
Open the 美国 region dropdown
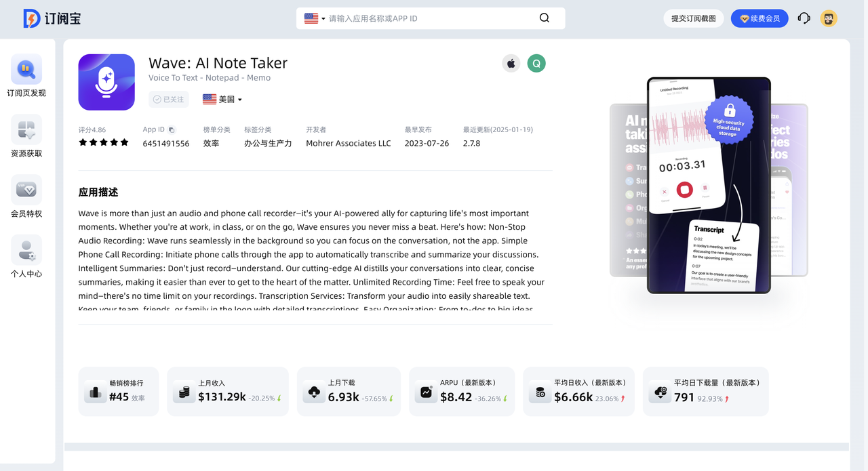(x=222, y=100)
